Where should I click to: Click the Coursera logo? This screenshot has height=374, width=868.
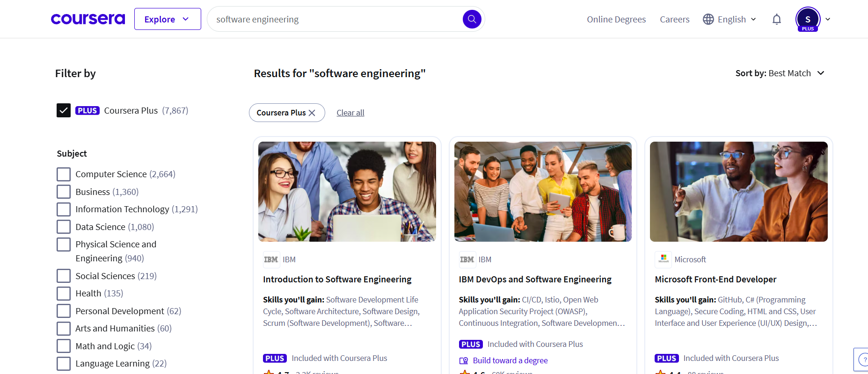[x=88, y=19]
